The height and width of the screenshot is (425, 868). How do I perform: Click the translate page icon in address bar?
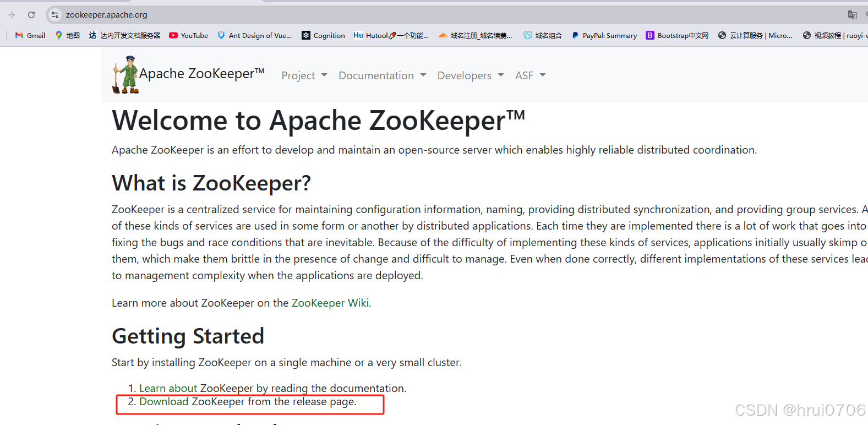click(x=853, y=15)
